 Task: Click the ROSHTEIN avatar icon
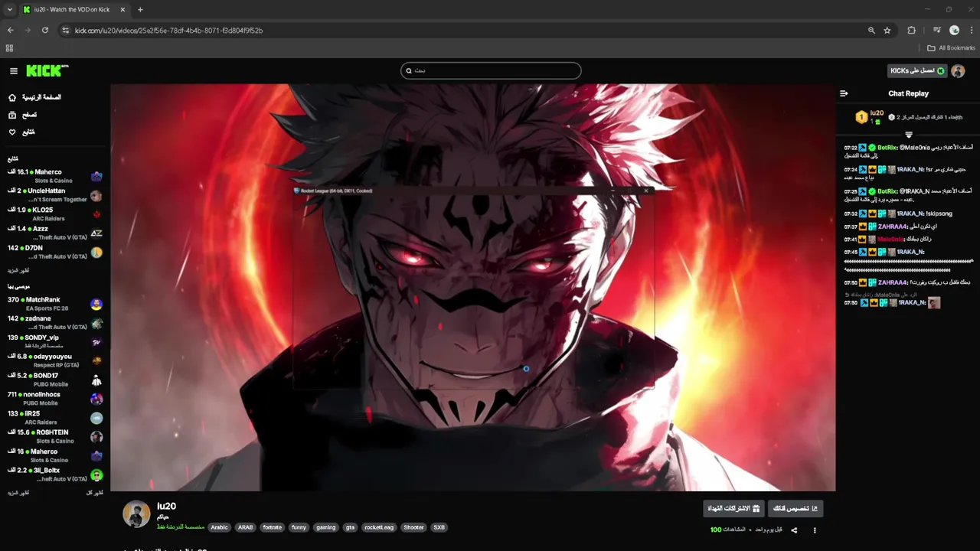click(x=96, y=437)
